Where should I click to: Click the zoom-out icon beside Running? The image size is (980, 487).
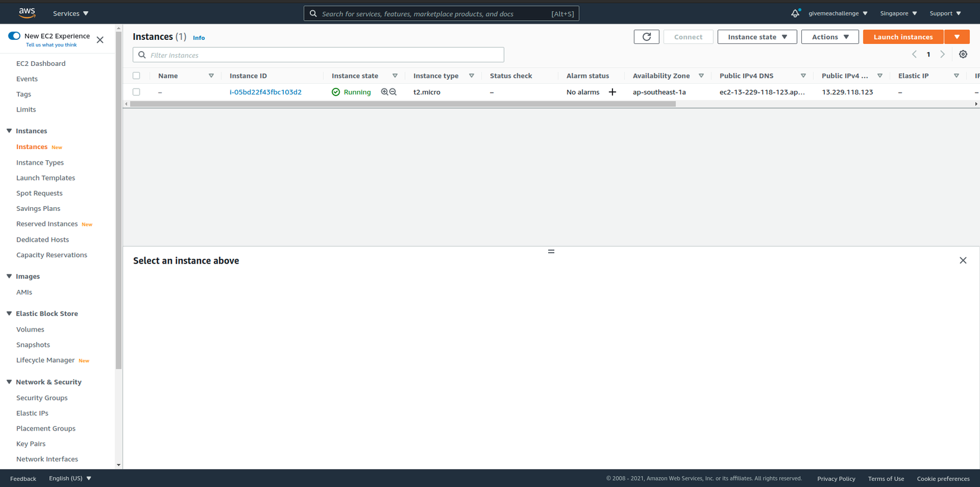(x=393, y=92)
